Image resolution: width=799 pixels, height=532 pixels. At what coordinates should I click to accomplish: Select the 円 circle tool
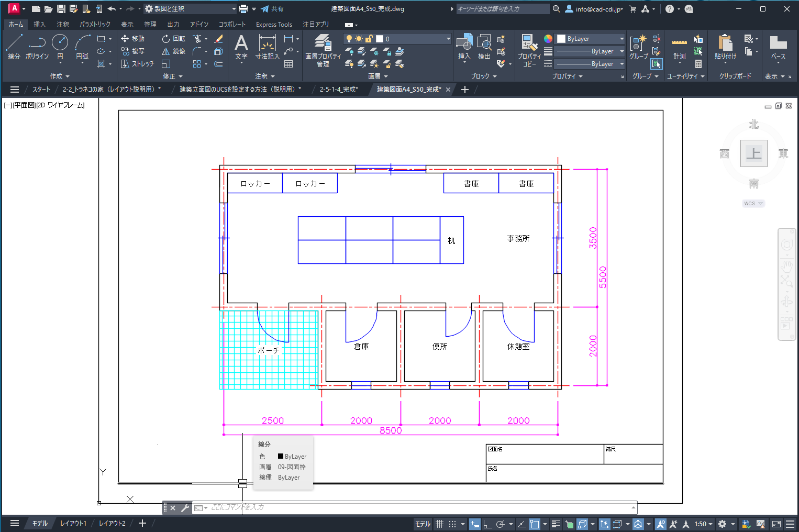60,47
